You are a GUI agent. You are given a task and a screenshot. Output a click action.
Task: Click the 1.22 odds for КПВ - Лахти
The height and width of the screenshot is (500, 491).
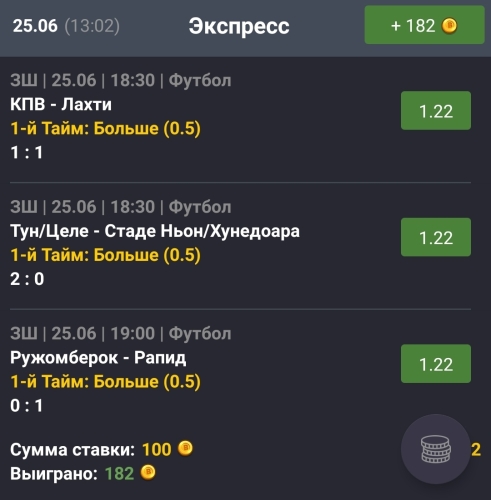pos(436,111)
